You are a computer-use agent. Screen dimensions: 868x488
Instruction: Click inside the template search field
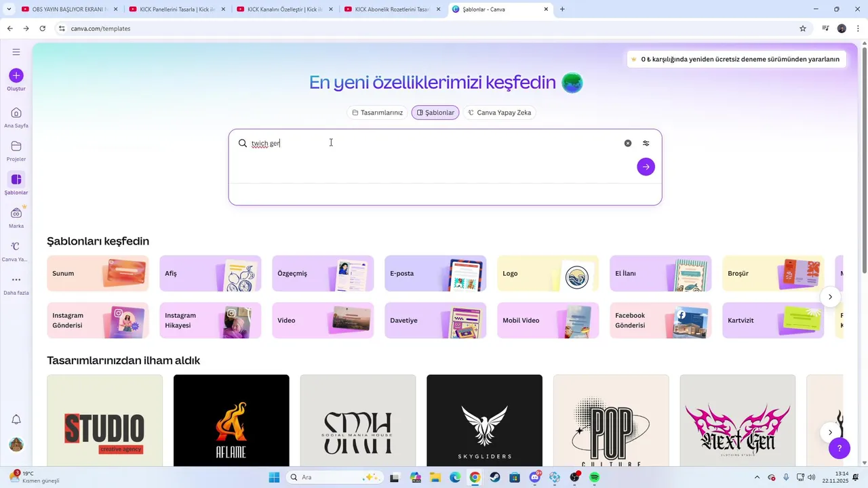pos(434,143)
